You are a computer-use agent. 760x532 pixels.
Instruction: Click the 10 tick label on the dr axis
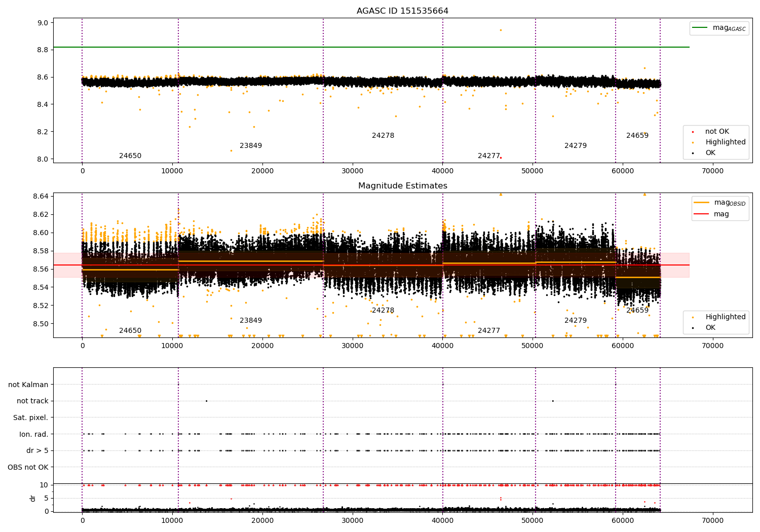44,485
